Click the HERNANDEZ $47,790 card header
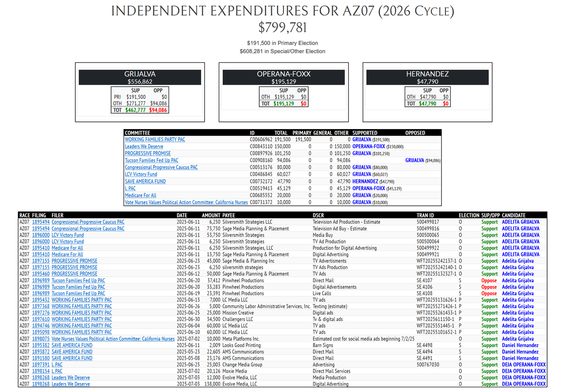568x392 pixels. (427, 78)
